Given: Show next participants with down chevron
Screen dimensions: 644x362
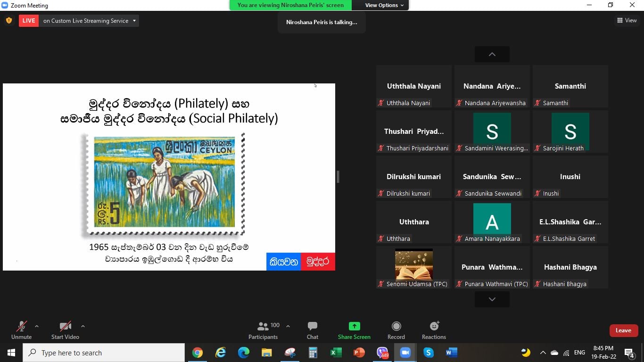Looking at the screenshot, I should coord(492,299).
